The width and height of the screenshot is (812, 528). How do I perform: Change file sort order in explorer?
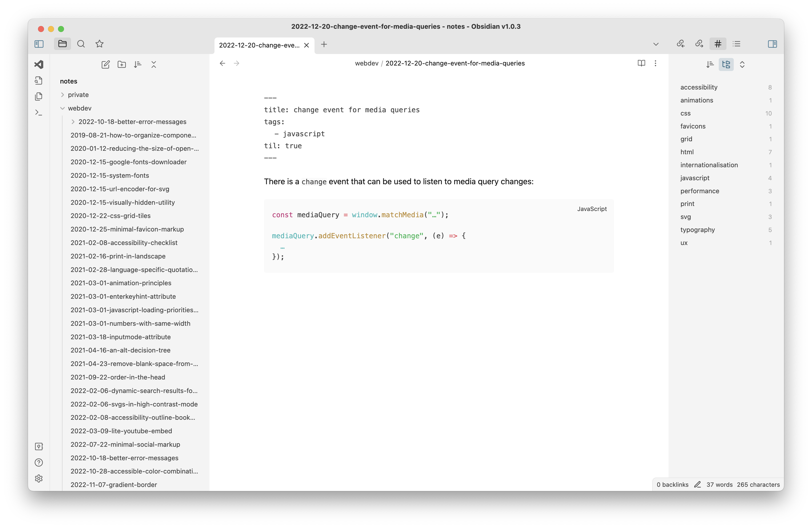pyautogui.click(x=137, y=64)
